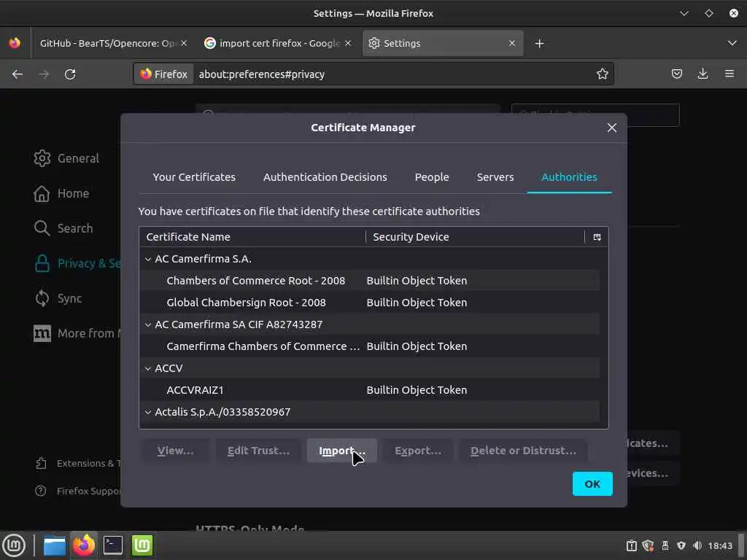Collapse the AC Camerfirma SA CIF A82743287 group

tap(148, 324)
